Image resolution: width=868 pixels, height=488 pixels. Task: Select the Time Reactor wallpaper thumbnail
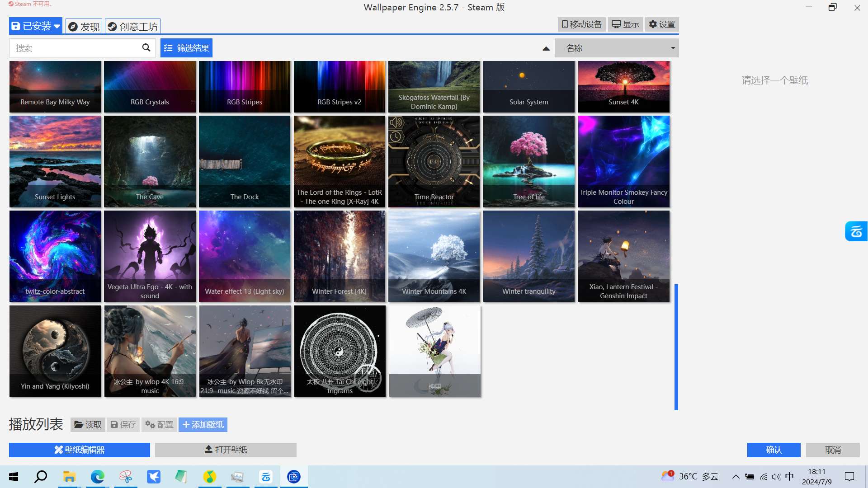[434, 161]
